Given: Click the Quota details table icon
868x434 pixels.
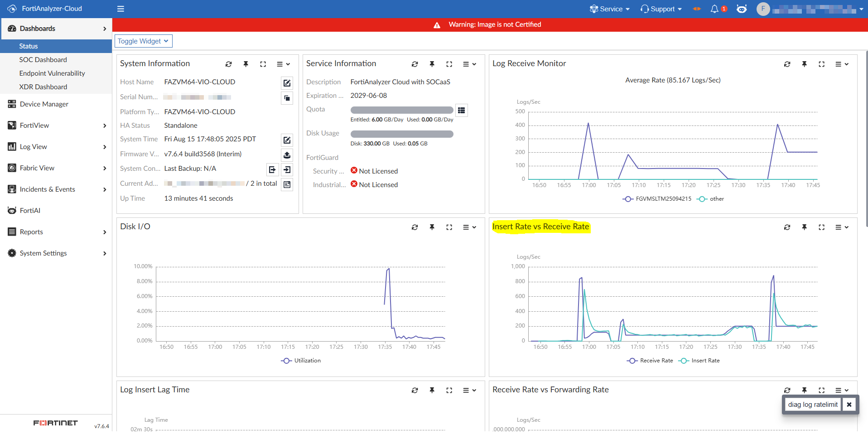Looking at the screenshot, I should [x=461, y=111].
